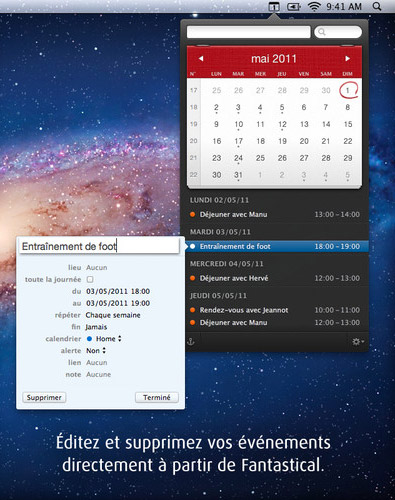Click the Fantastical calendar menu bar icon
The height and width of the screenshot is (500, 395).
274,6
